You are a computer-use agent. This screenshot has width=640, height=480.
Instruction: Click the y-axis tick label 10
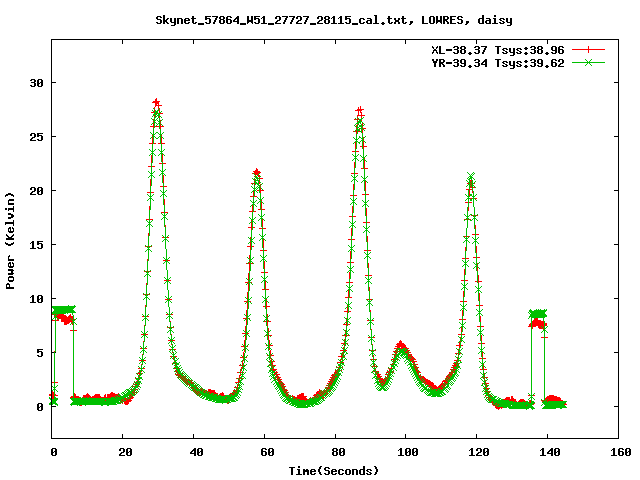[36, 299]
